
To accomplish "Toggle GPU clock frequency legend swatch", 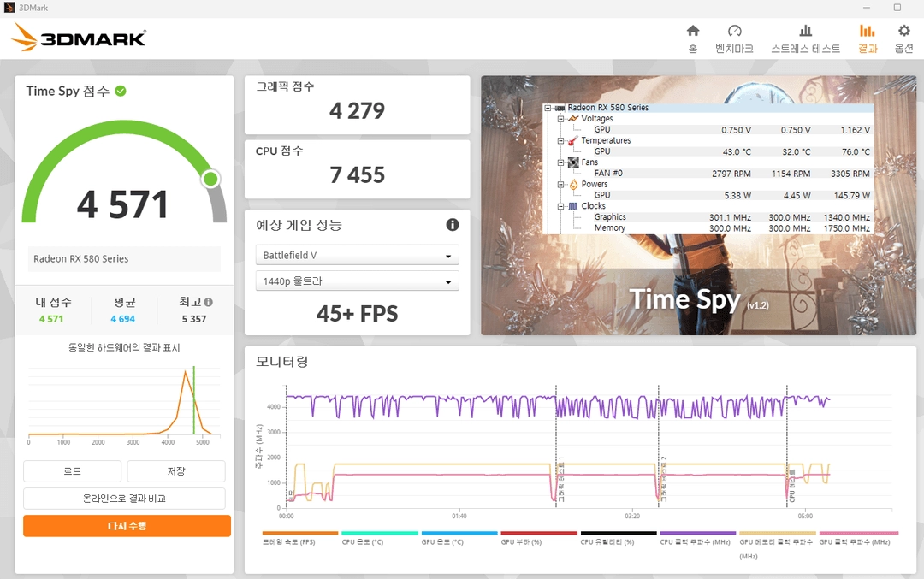I will [859, 533].
